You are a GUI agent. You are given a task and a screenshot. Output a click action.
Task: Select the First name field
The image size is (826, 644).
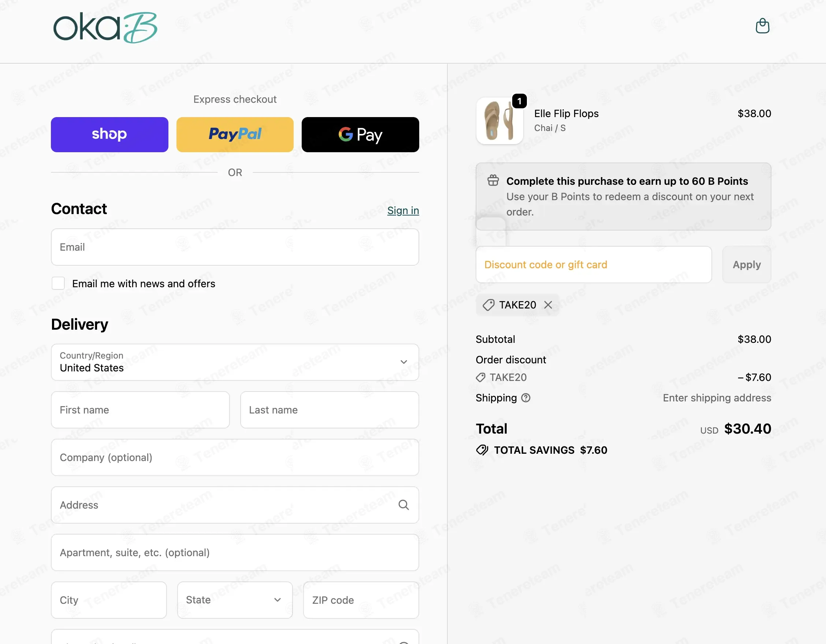tap(140, 410)
